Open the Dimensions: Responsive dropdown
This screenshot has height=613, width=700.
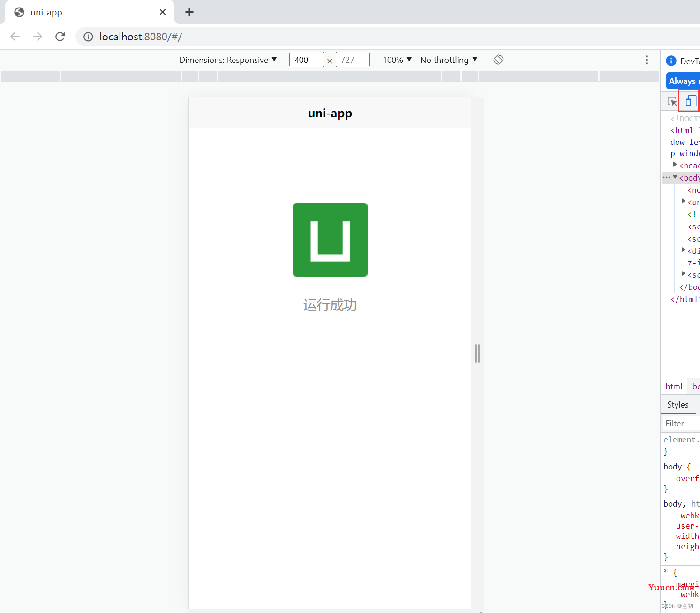click(228, 60)
